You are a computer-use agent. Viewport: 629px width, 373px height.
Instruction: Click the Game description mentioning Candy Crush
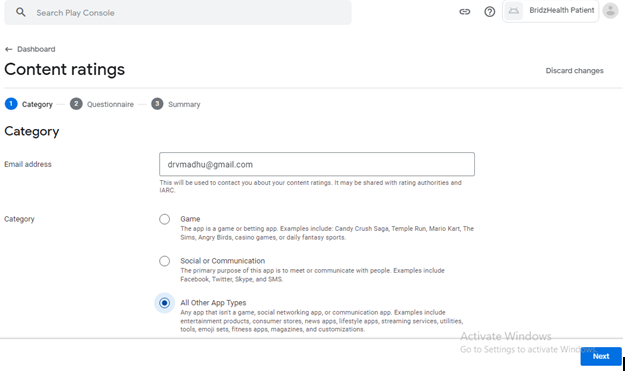[327, 233]
